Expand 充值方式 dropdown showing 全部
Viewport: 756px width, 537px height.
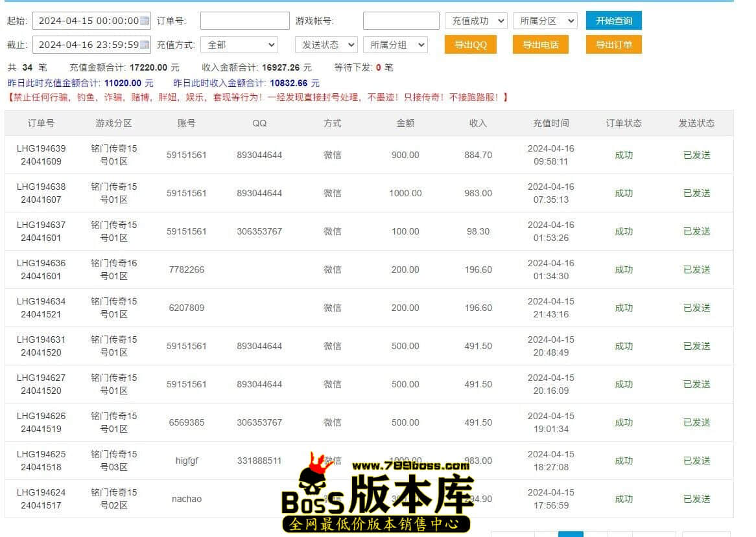(239, 45)
